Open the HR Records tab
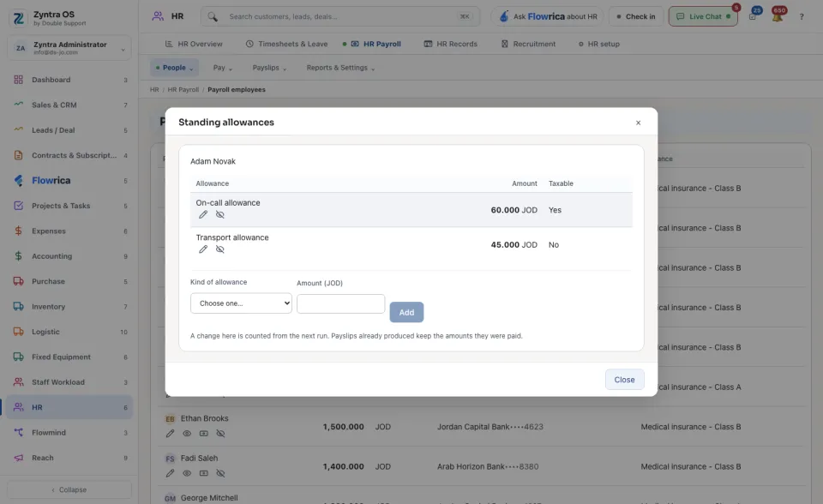823x504 pixels. coord(450,44)
